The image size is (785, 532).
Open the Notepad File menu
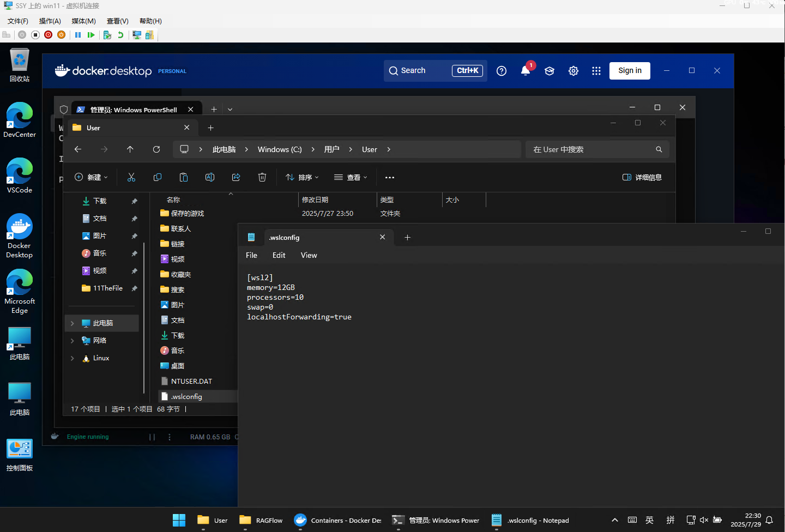(x=251, y=255)
